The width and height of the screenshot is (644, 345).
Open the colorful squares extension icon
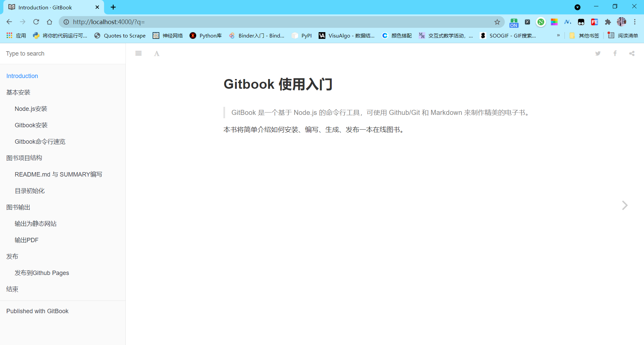pos(554,22)
